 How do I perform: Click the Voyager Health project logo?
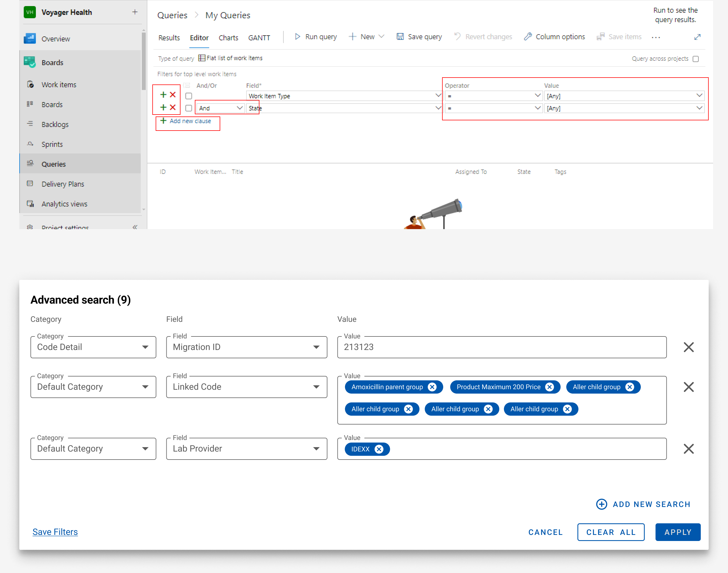tap(30, 12)
